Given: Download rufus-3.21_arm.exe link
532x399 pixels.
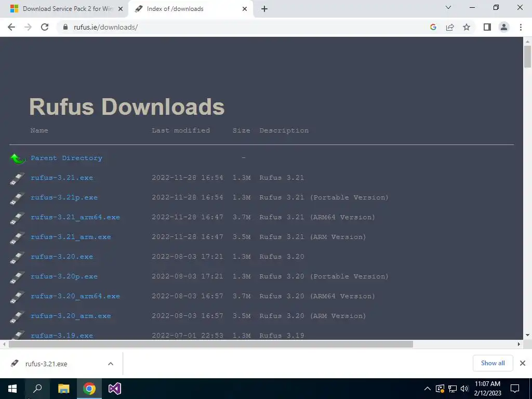Looking at the screenshot, I should coord(71,237).
